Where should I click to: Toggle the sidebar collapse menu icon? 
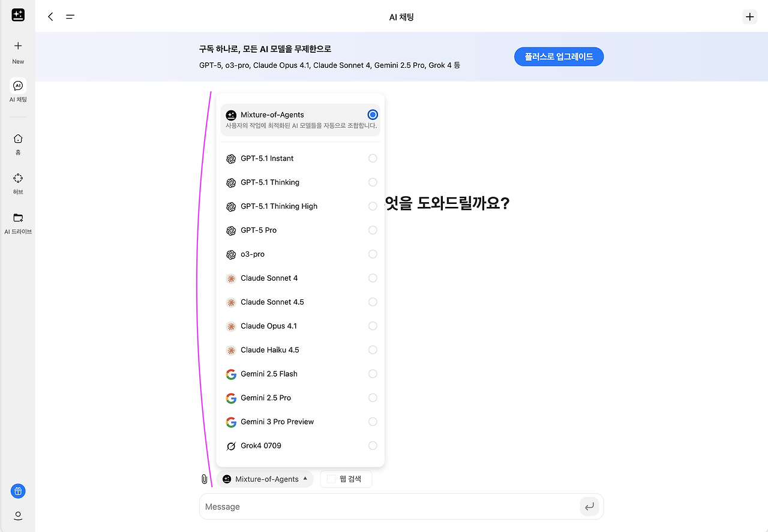point(70,17)
